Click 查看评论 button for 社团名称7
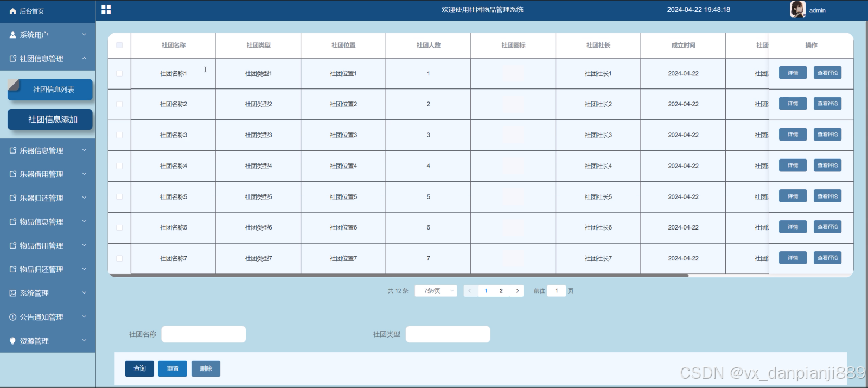868x388 pixels. click(x=827, y=258)
